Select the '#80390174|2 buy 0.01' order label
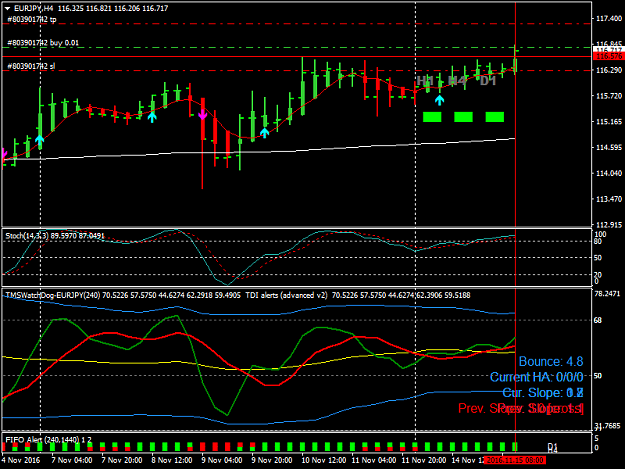 (43, 43)
